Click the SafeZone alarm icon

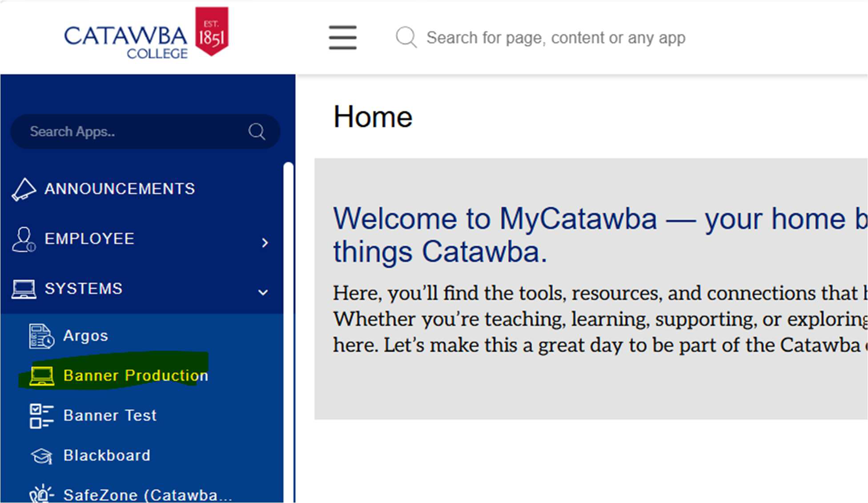pyautogui.click(x=41, y=494)
